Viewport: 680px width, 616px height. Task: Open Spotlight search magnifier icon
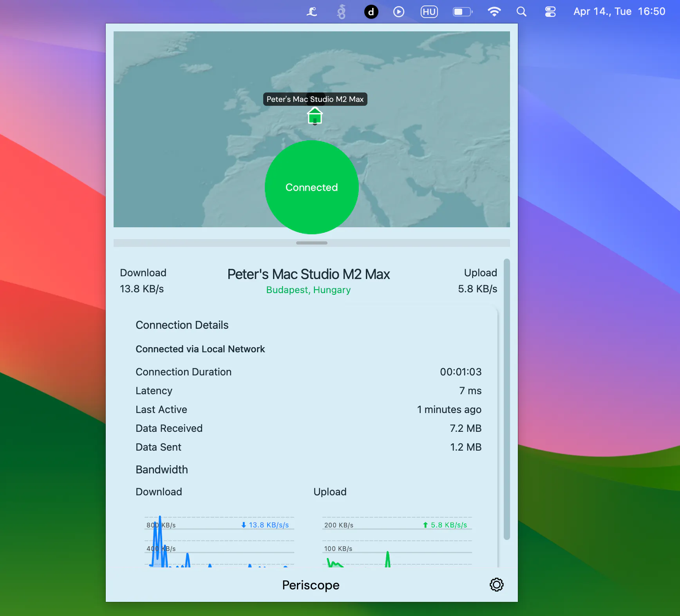pos(521,12)
